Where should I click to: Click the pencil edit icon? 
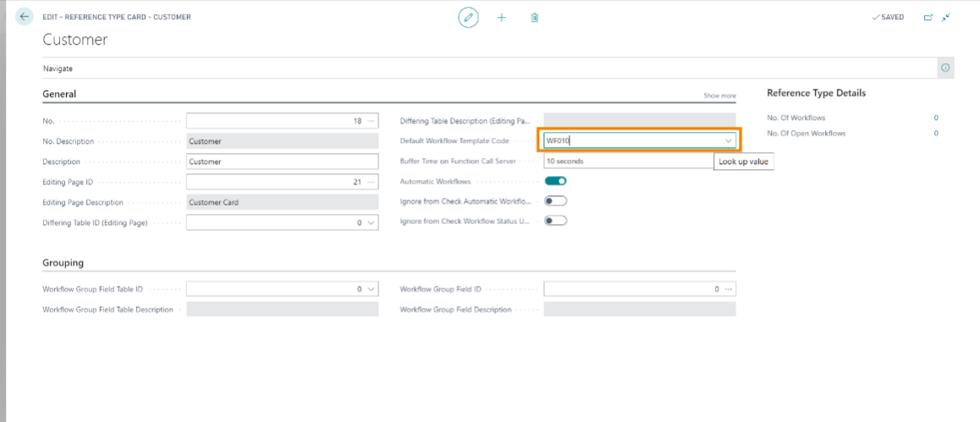pos(468,17)
